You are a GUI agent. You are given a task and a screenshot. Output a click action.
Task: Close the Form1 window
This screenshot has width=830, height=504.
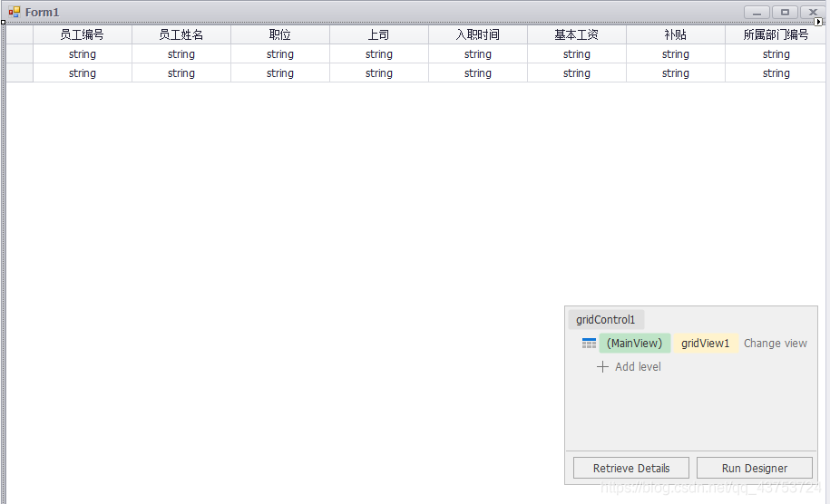point(812,12)
